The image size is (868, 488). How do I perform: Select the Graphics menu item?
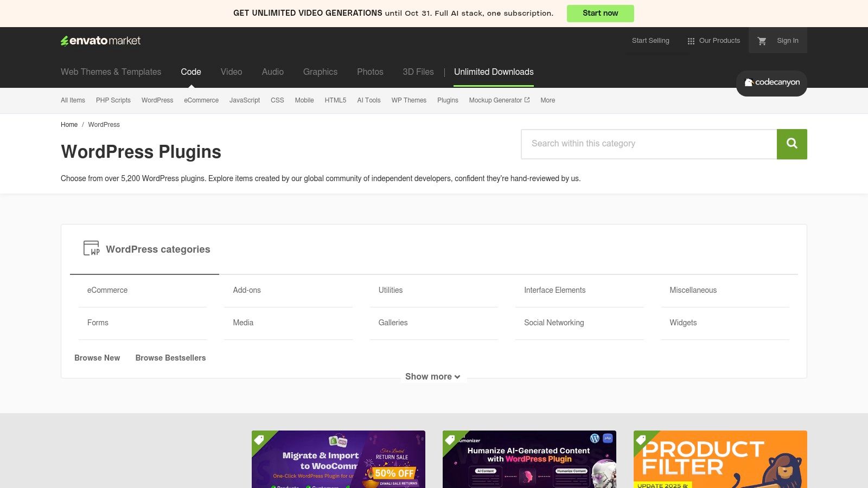click(x=320, y=72)
